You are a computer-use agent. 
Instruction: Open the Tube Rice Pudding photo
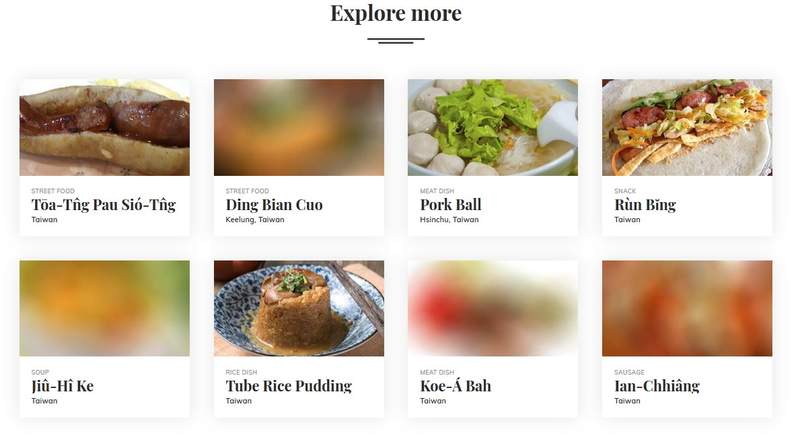pyautogui.click(x=299, y=309)
